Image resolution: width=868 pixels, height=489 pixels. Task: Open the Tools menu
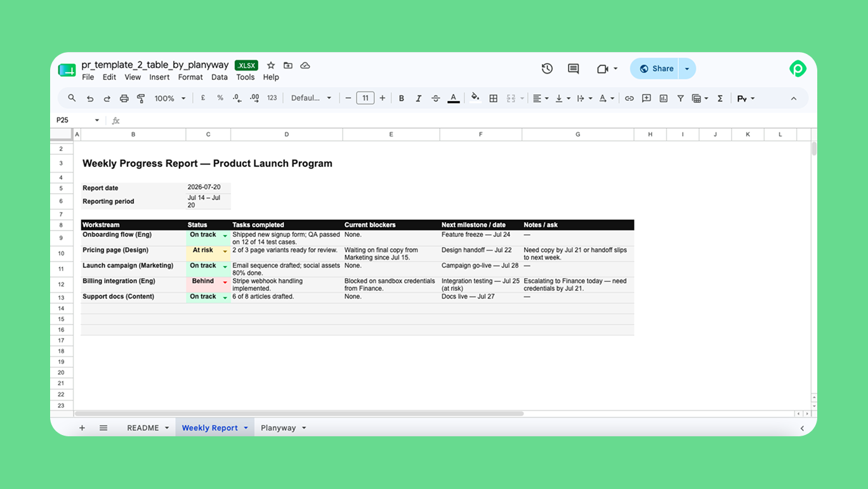(x=246, y=77)
